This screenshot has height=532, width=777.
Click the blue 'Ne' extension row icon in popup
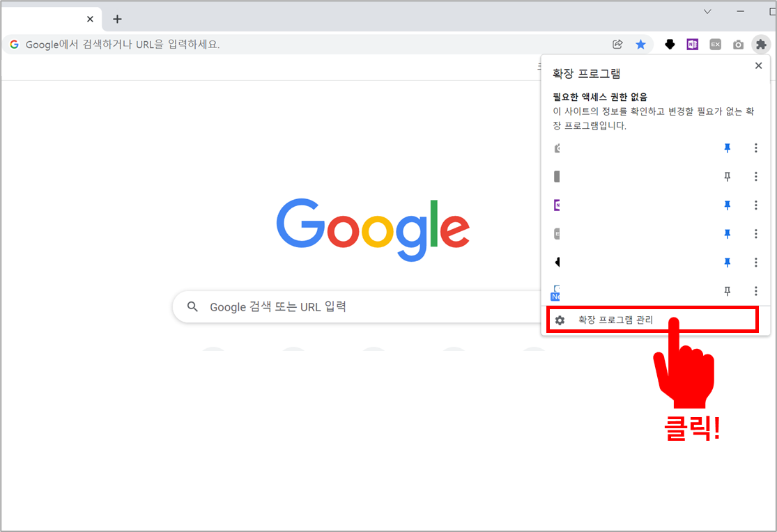pyautogui.click(x=555, y=292)
